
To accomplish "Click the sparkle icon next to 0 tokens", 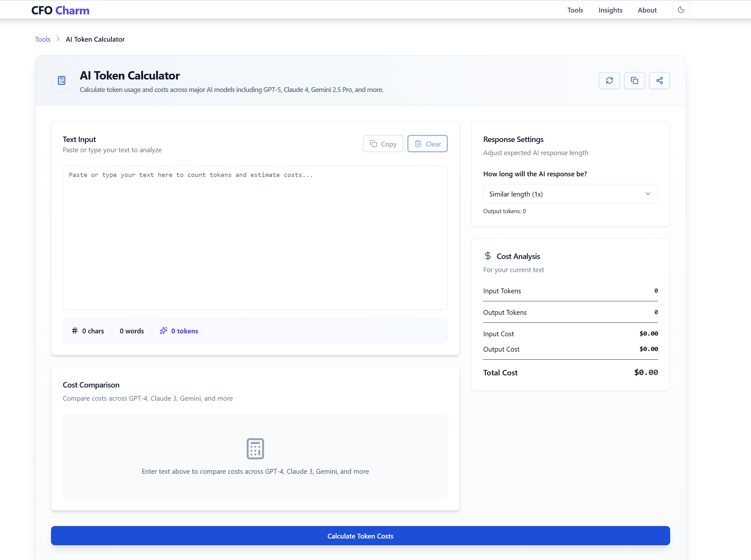I will coord(164,330).
